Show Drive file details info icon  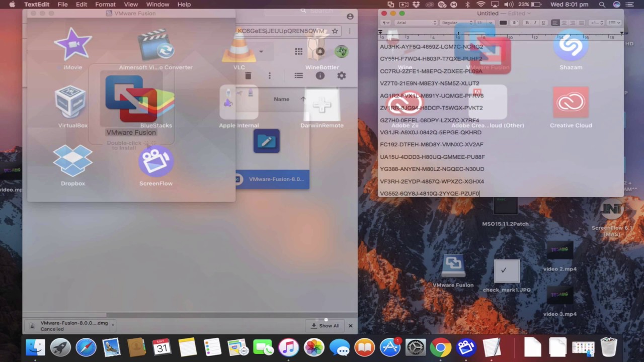click(320, 75)
